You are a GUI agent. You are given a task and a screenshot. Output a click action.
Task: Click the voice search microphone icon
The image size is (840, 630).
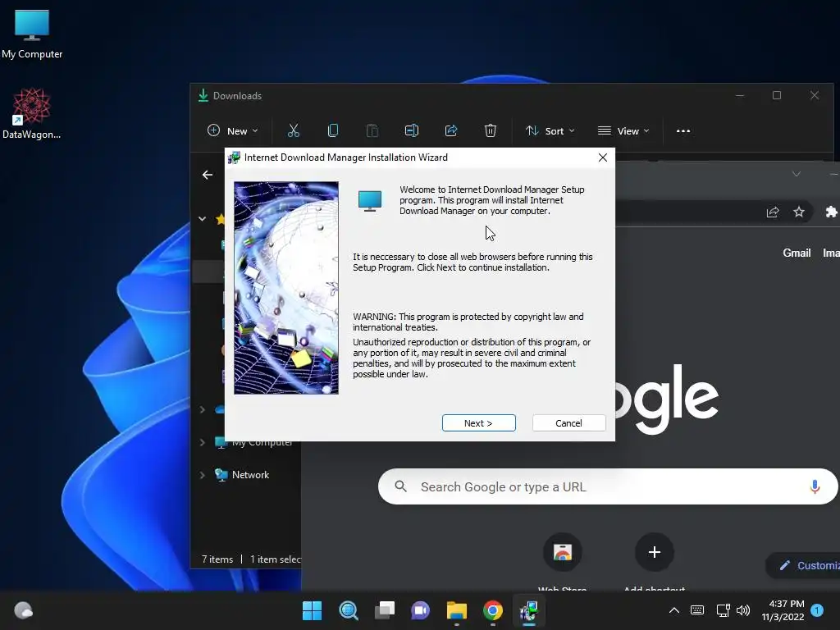point(815,487)
